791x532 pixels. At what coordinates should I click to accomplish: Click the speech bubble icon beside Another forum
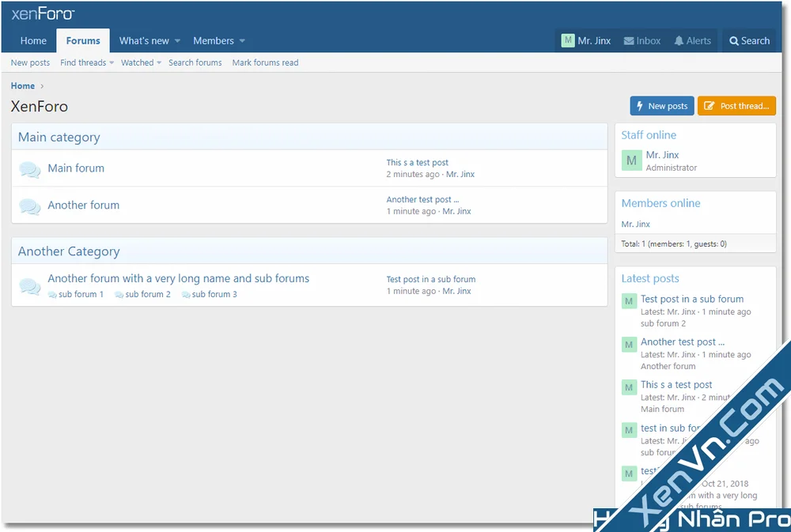pyautogui.click(x=30, y=206)
